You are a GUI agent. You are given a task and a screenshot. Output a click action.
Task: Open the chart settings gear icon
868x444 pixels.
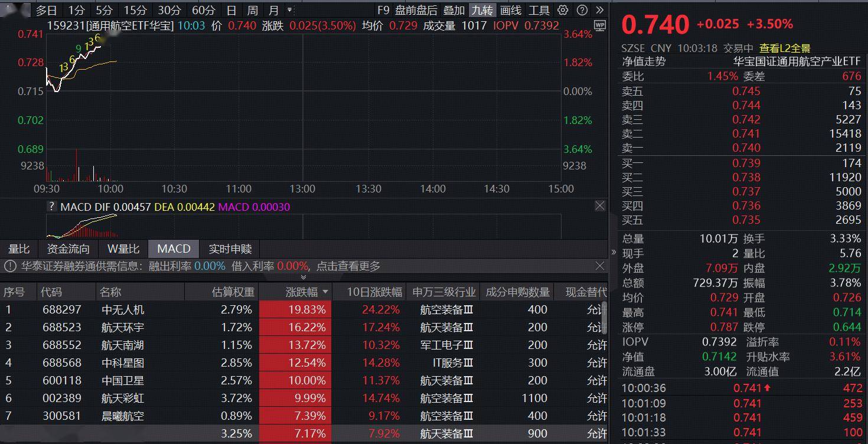(563, 10)
